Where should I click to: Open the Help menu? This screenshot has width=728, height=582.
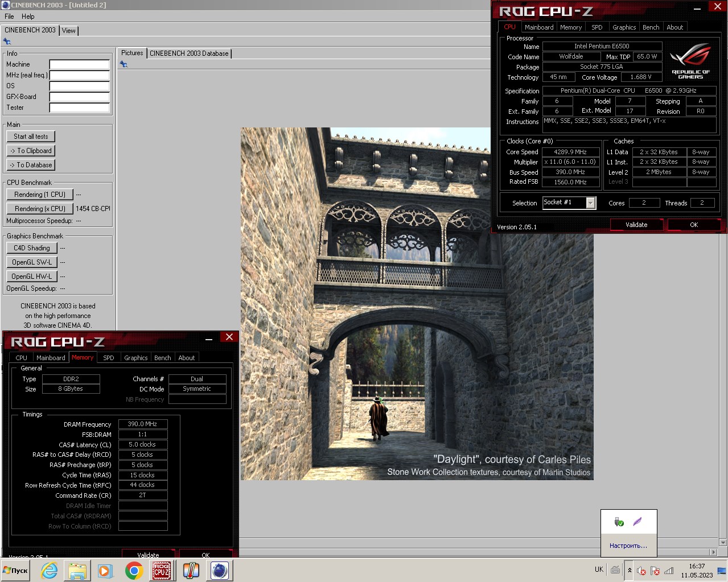[x=28, y=16]
